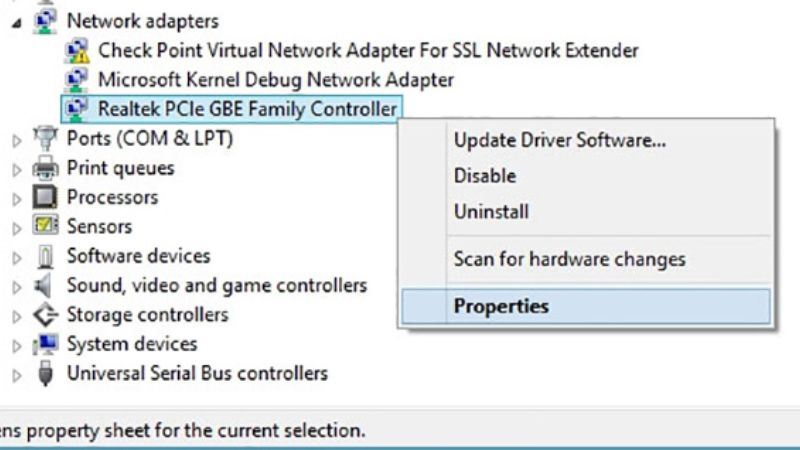Click the Realtek PCIe GBE Controller icon
Image resolution: width=800 pixels, height=450 pixels.
76,109
